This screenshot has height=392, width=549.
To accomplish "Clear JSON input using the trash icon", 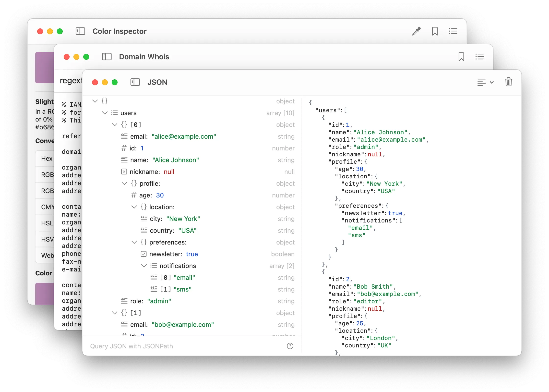I will 509,82.
